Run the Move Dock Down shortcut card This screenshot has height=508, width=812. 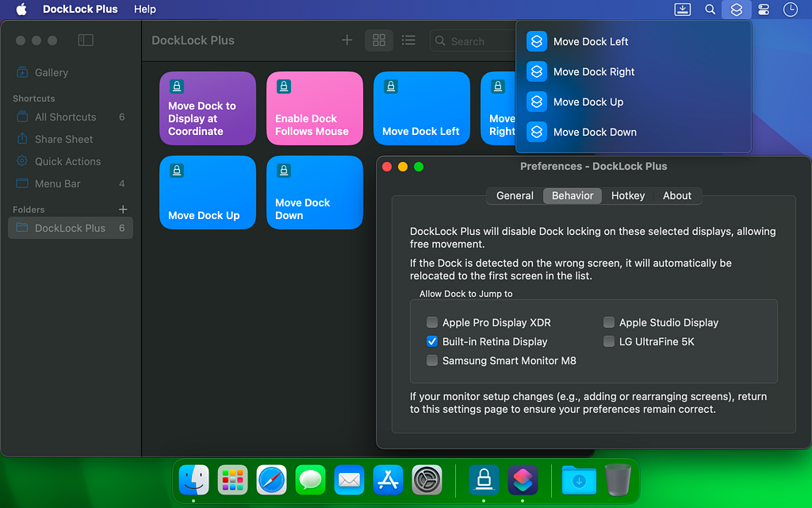tap(315, 192)
